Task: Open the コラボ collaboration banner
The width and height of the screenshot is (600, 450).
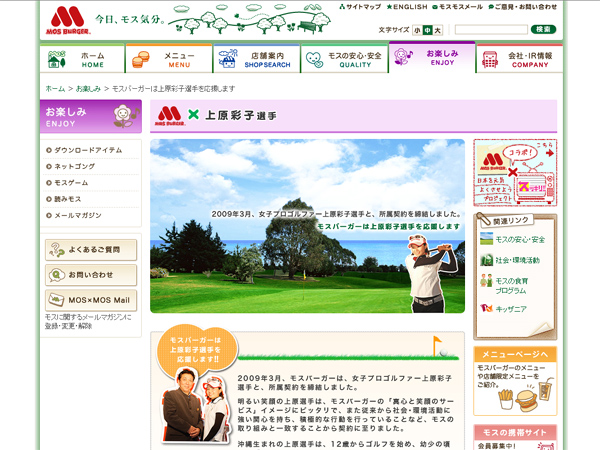Action: pos(515,173)
